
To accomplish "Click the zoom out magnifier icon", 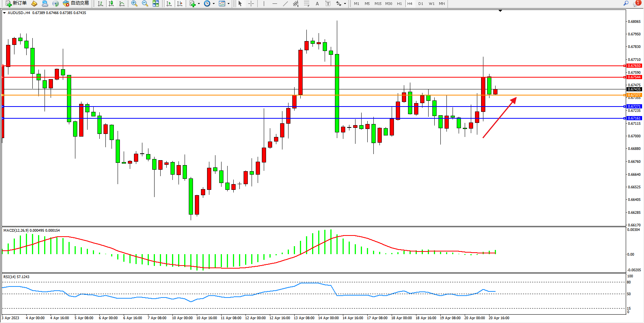I will [x=145, y=3].
